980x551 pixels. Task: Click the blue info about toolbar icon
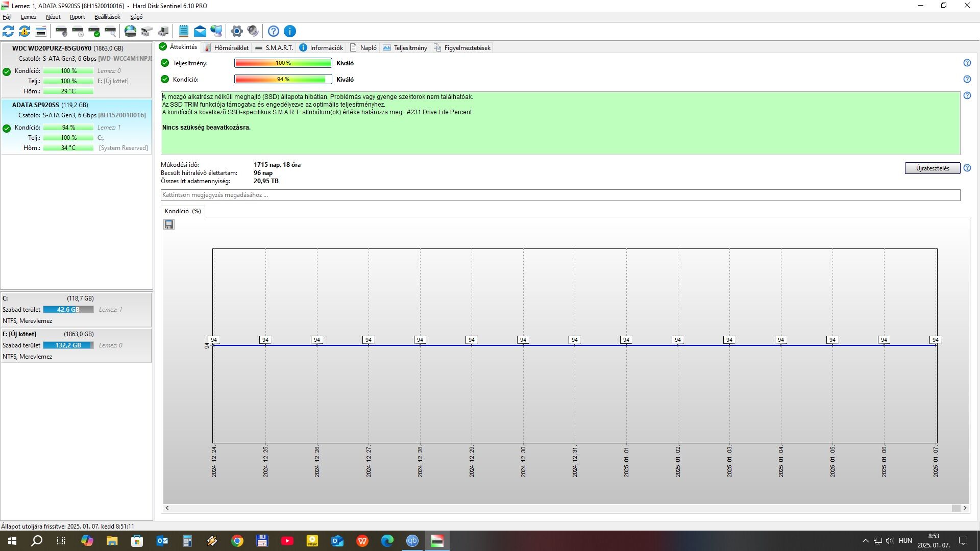(290, 31)
